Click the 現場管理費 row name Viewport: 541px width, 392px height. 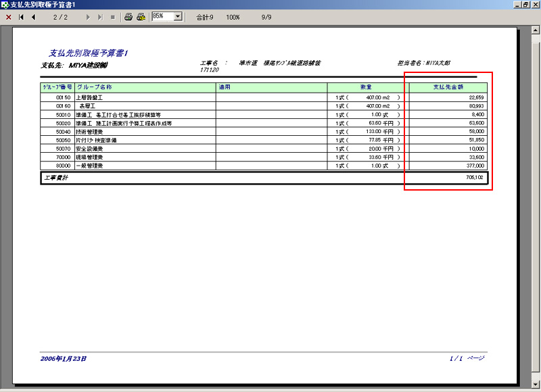(89, 157)
